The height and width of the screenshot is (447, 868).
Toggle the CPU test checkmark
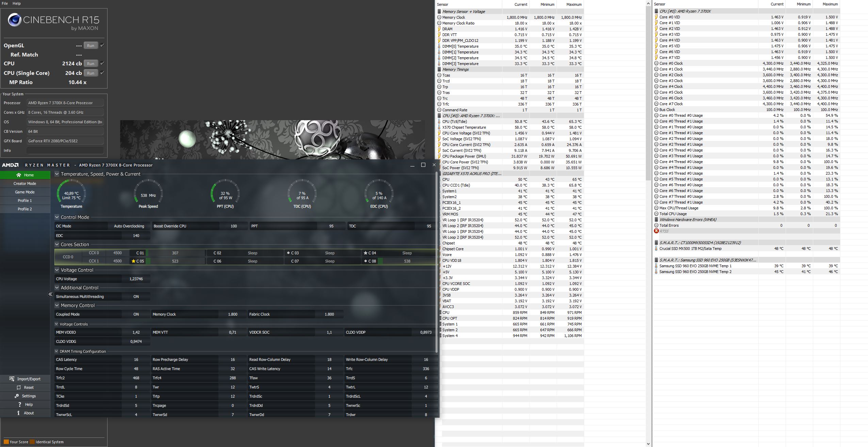click(102, 63)
